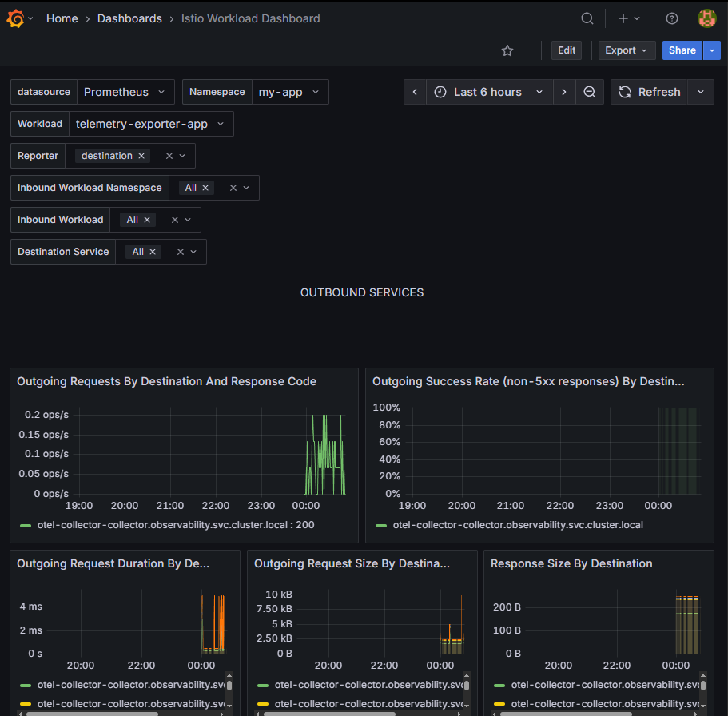Viewport: 728px width, 716px height.
Task: Open Outgoing Requests By Destination panel title
Action: point(167,382)
